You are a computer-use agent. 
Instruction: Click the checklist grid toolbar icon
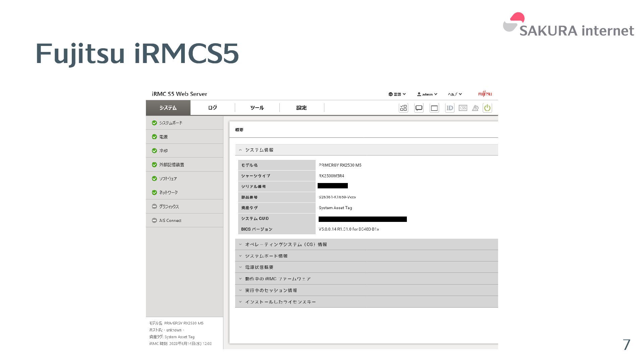(x=404, y=108)
